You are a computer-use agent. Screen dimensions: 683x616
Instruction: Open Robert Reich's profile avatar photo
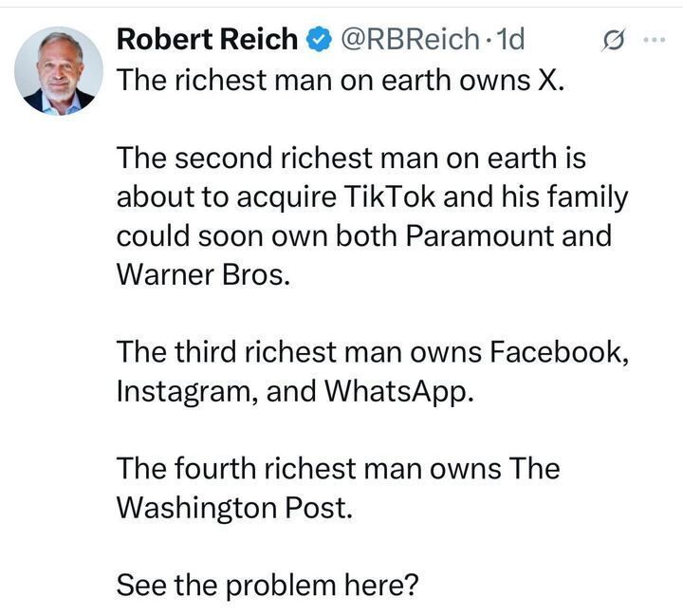click(59, 71)
